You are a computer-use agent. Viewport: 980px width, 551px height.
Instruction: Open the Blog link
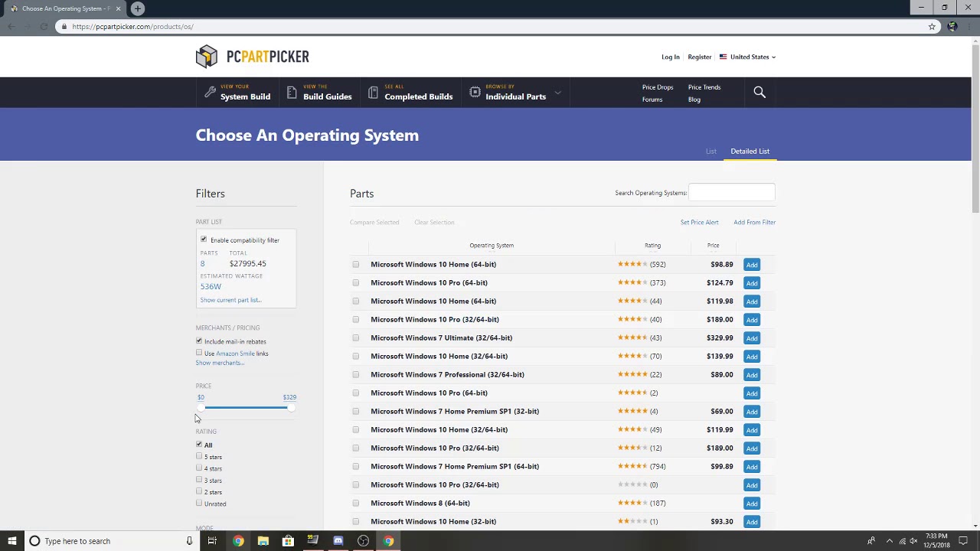pyautogui.click(x=694, y=99)
